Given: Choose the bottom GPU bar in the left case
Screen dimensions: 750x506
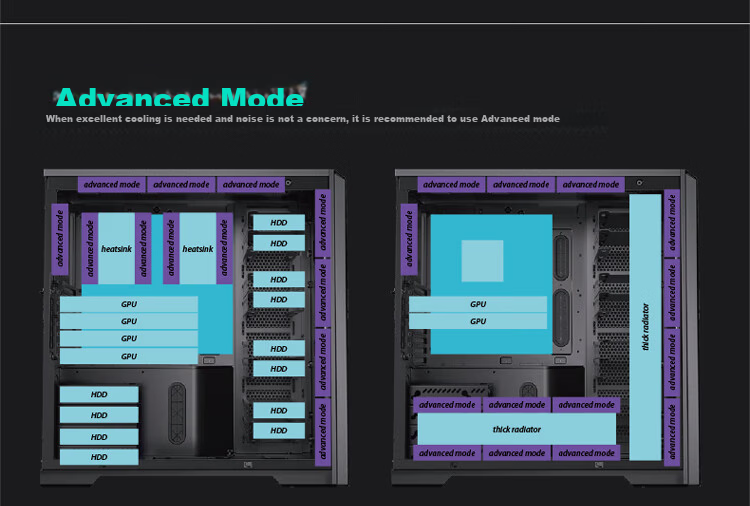Looking at the screenshot, I should pos(129,356).
